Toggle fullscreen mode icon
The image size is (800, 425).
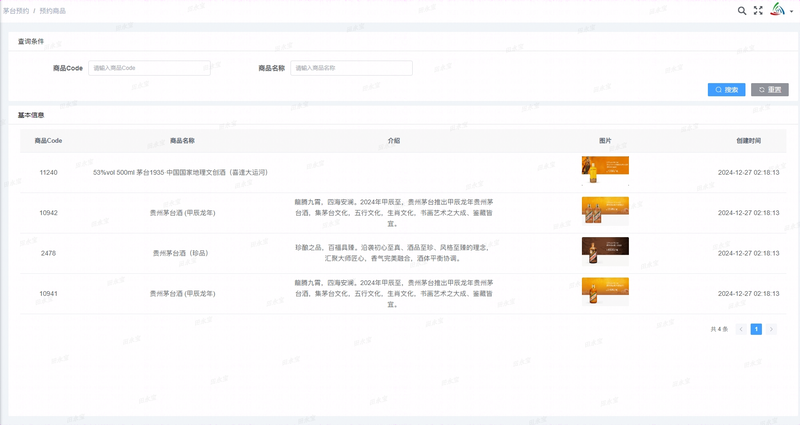(x=758, y=11)
